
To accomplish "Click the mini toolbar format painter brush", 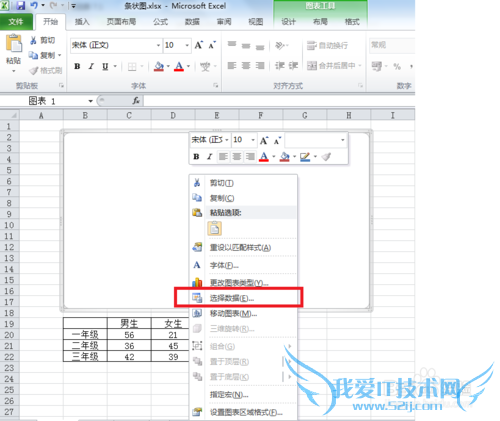I will click(x=326, y=156).
